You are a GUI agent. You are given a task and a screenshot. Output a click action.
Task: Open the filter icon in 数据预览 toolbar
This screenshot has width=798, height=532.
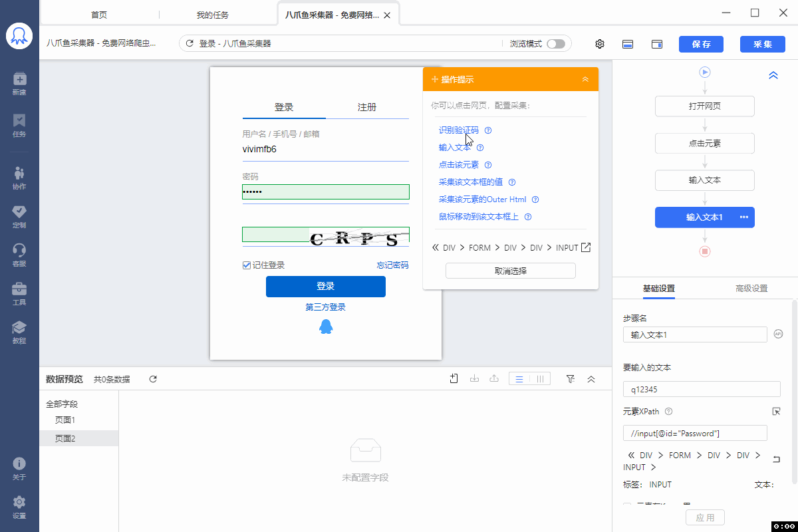[571, 379]
